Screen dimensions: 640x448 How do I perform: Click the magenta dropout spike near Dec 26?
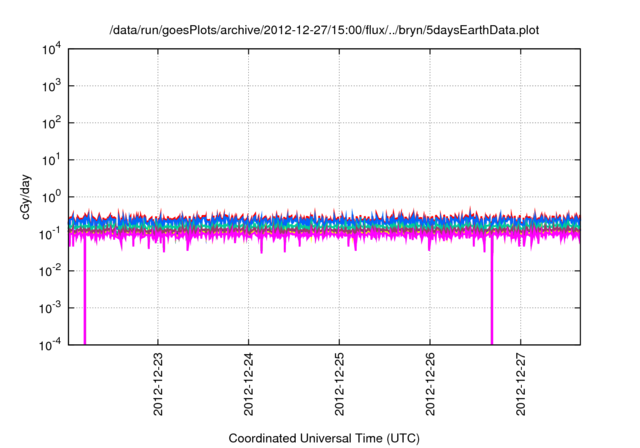point(492,292)
